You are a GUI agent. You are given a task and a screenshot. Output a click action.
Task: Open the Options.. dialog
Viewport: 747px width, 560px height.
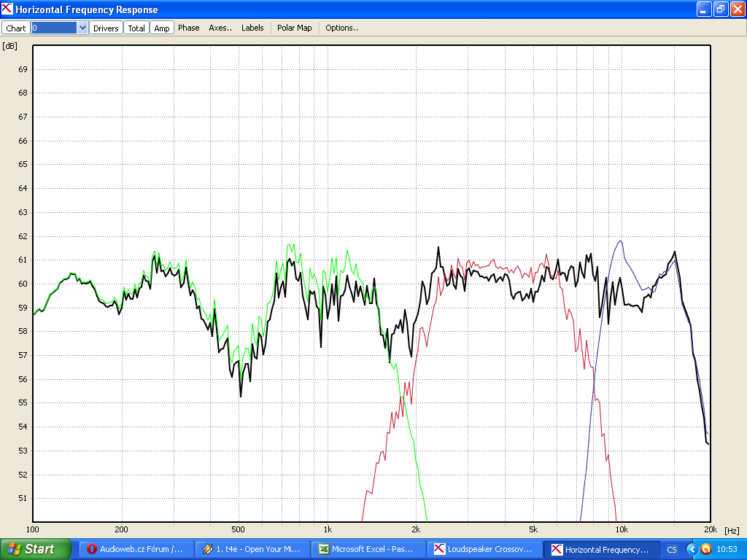341,28
